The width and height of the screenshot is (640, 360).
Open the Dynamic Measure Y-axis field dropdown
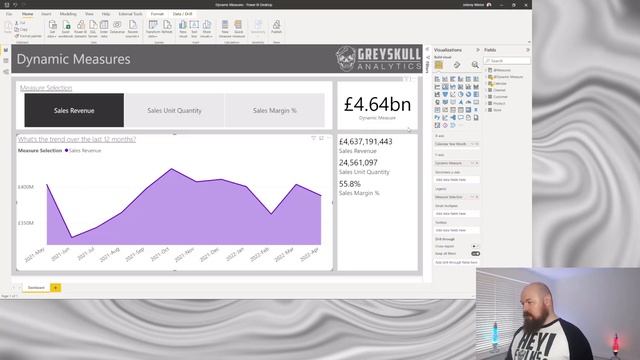coord(472,163)
